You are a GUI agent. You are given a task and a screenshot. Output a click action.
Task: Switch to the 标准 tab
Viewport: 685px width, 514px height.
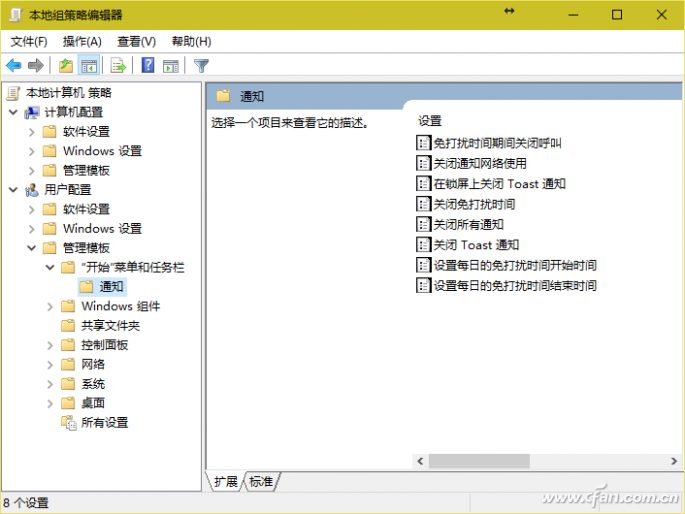[261, 482]
